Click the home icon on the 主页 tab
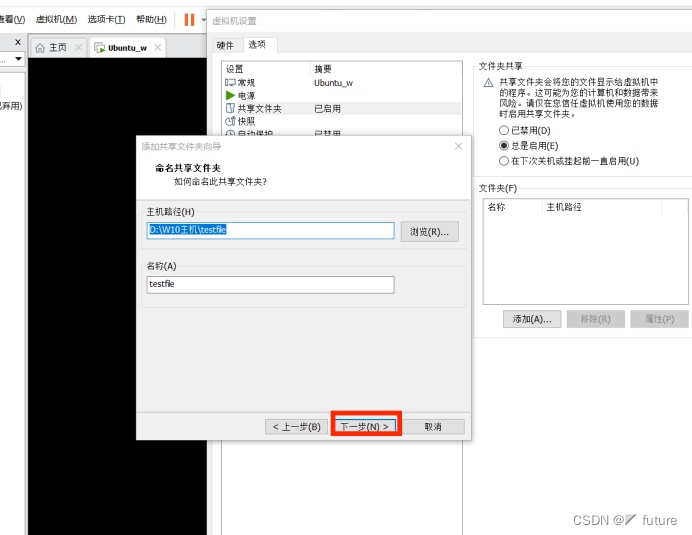This screenshot has width=692, height=535. pyautogui.click(x=40, y=48)
